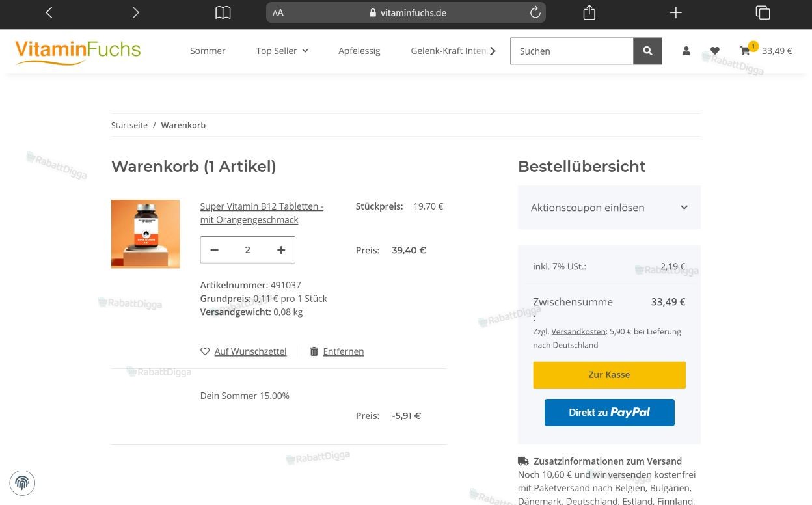Click the Stückpreis value 19,70 €

[x=428, y=206]
